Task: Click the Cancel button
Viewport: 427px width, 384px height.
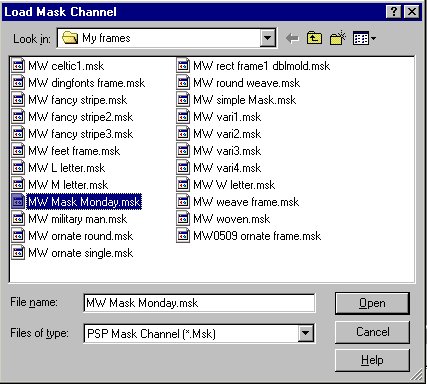Action: click(372, 332)
